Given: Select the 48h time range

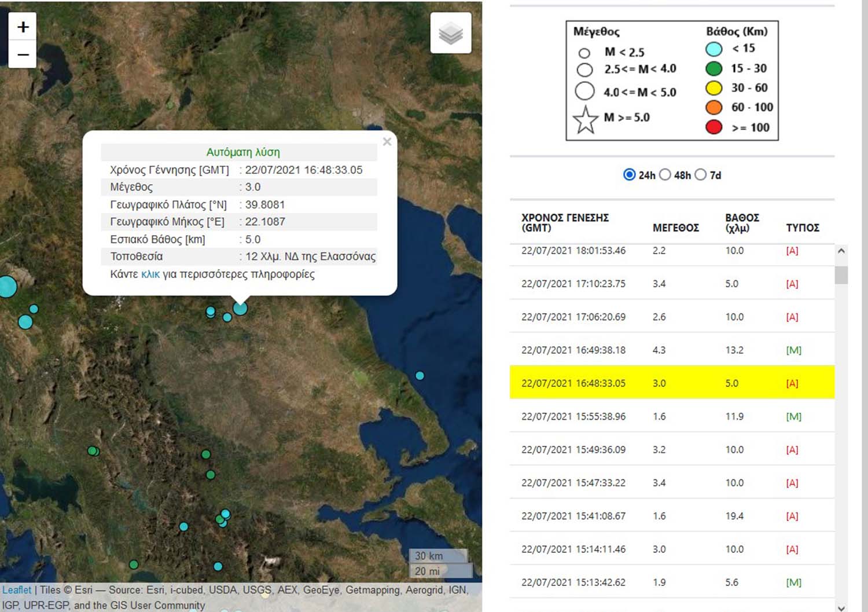Looking at the screenshot, I should (665, 175).
